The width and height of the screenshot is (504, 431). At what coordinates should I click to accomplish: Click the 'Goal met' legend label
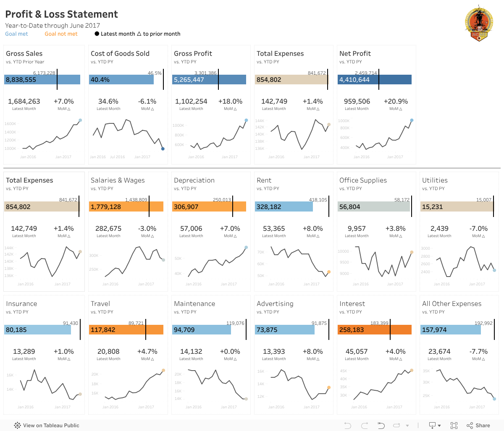point(16,34)
